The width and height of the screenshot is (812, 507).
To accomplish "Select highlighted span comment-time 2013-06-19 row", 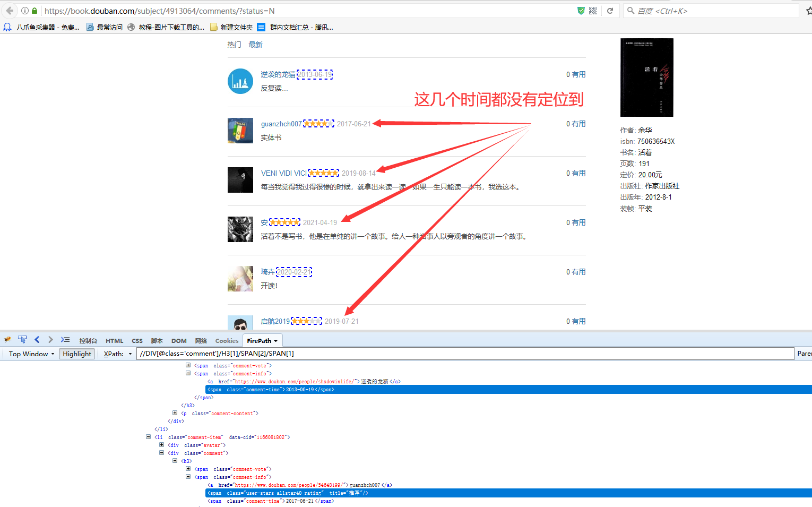I will 508,390.
